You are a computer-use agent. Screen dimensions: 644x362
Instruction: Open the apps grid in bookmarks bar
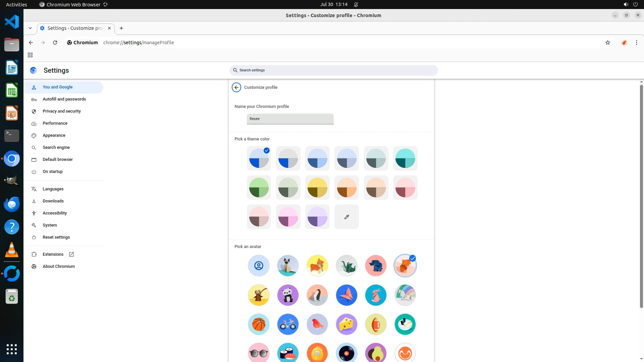(x=30, y=55)
